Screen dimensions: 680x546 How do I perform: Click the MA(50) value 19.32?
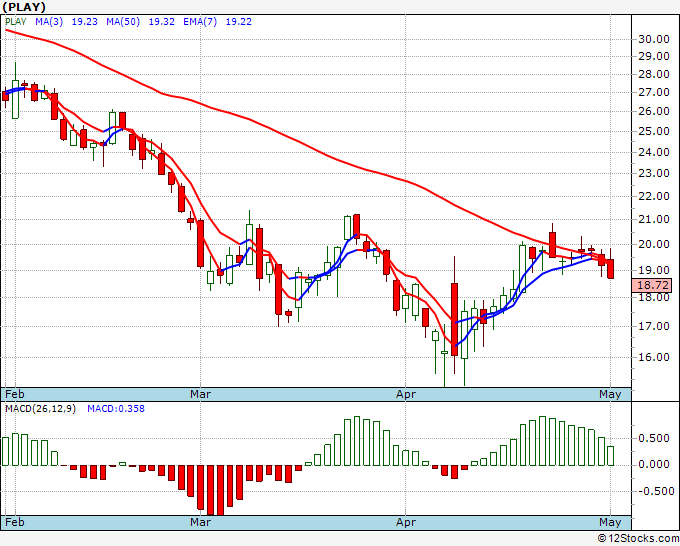coord(162,22)
